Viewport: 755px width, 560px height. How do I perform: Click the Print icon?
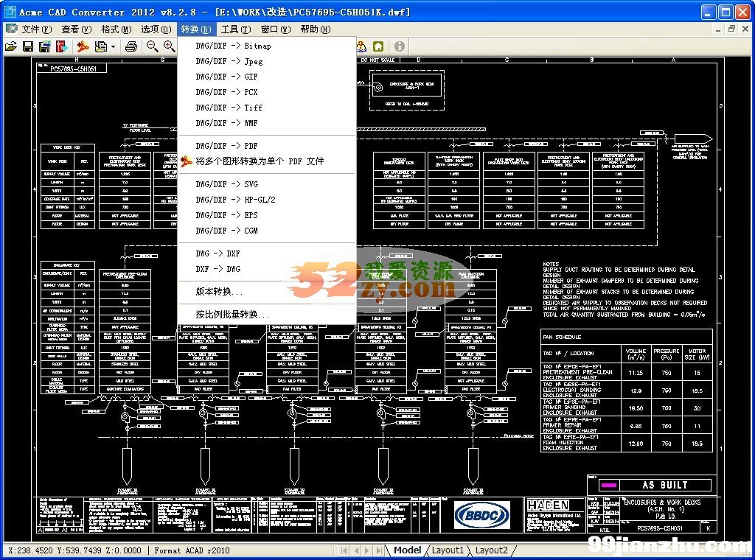131,46
